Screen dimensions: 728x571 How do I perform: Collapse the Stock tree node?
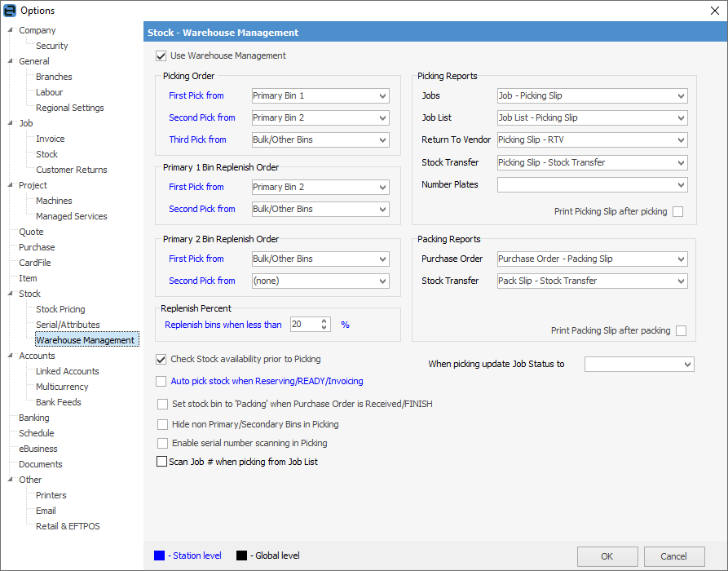11,294
